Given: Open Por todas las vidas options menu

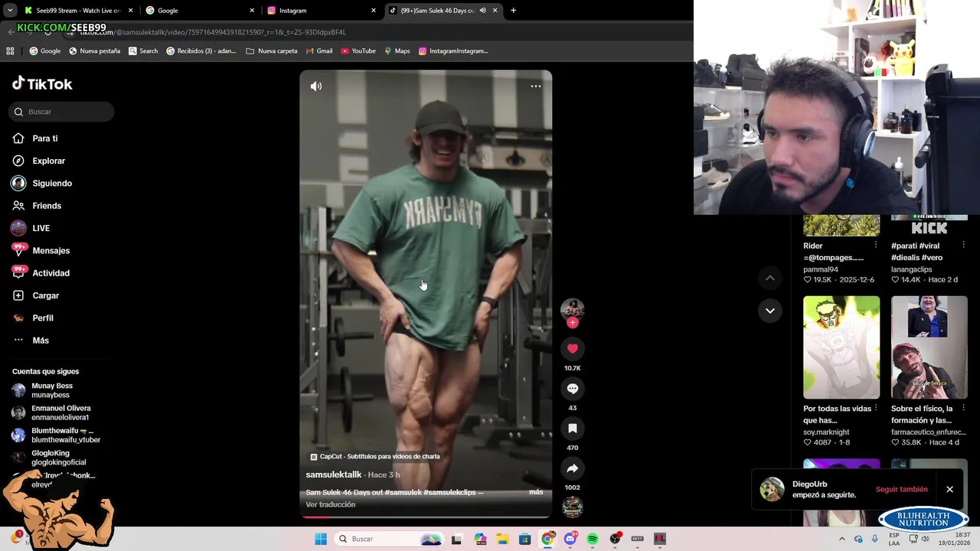Looking at the screenshot, I should 876,408.
